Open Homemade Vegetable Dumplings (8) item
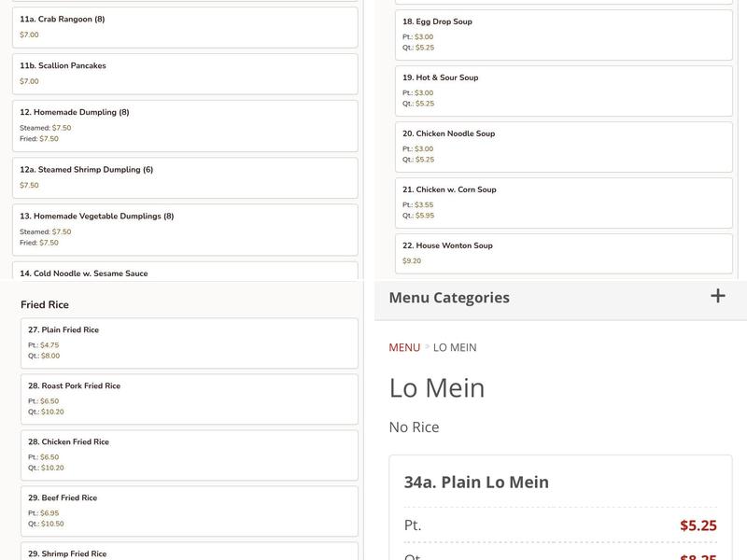 pos(189,229)
